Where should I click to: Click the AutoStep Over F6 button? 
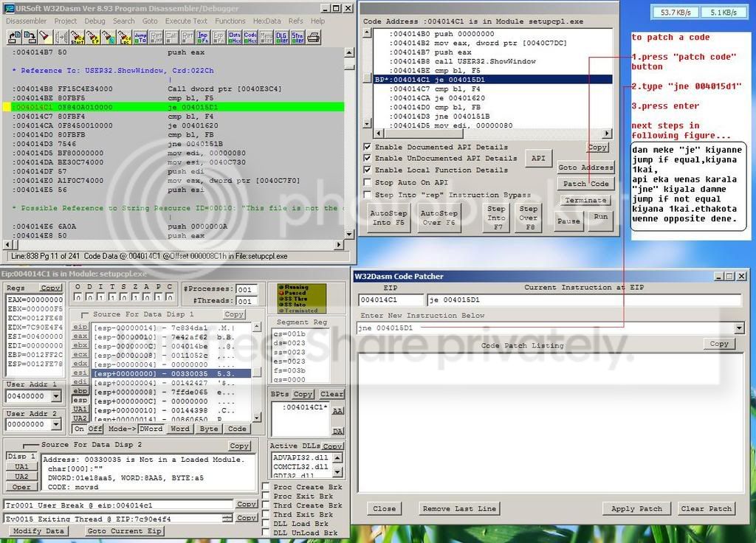coord(439,218)
